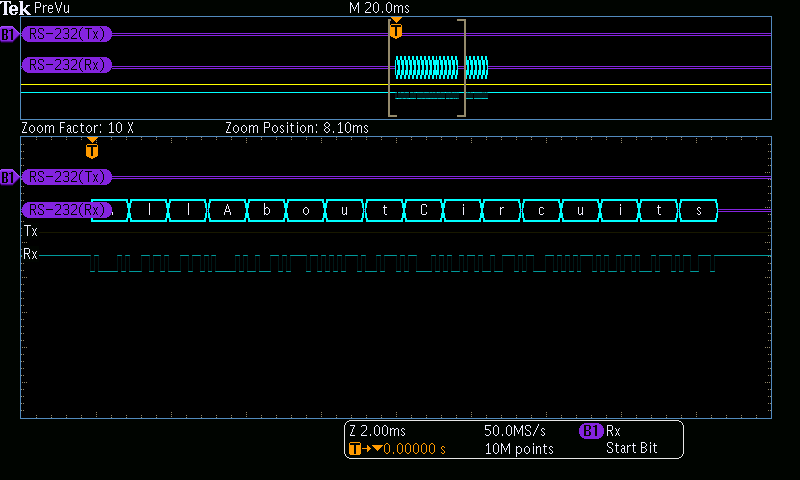The width and height of the screenshot is (800, 480).
Task: Select the decoded 'u' box between 'c' and 'i'
Action: [x=580, y=210]
